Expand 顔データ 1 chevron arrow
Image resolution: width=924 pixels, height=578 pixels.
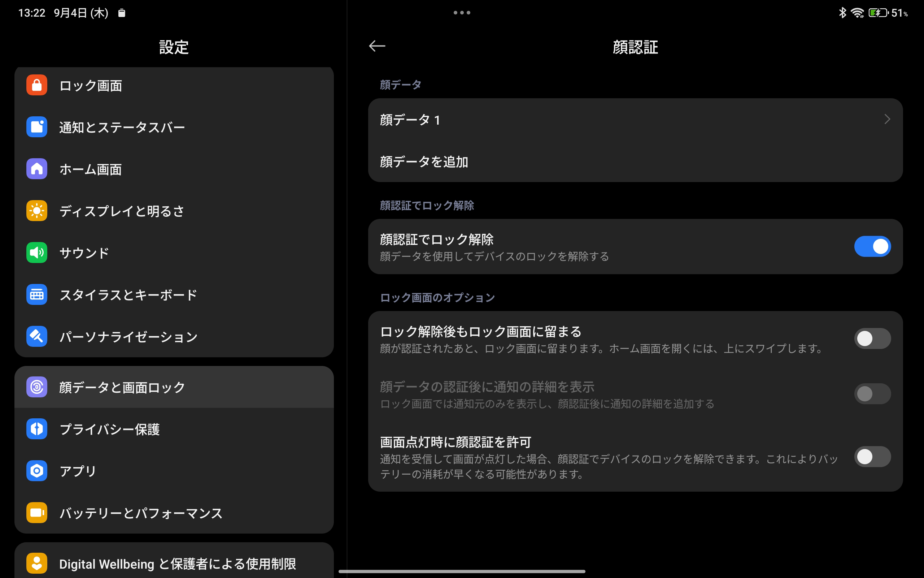click(x=887, y=119)
